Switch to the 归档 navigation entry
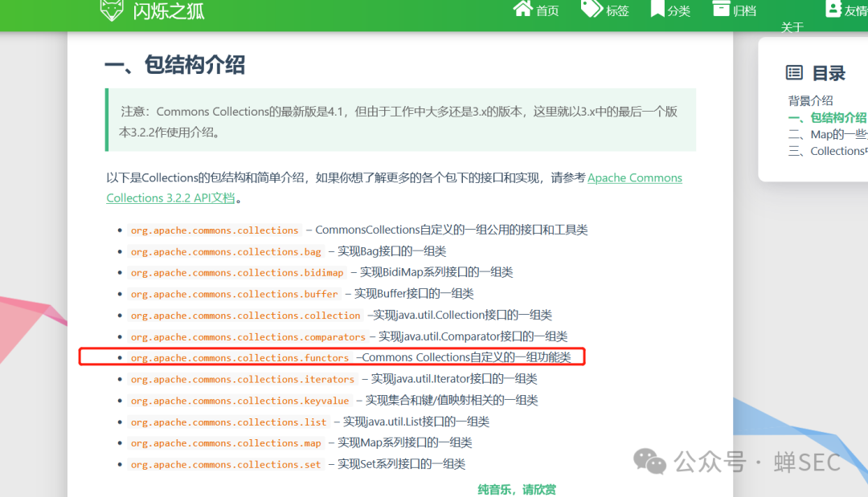This screenshot has height=497, width=868. point(735,10)
